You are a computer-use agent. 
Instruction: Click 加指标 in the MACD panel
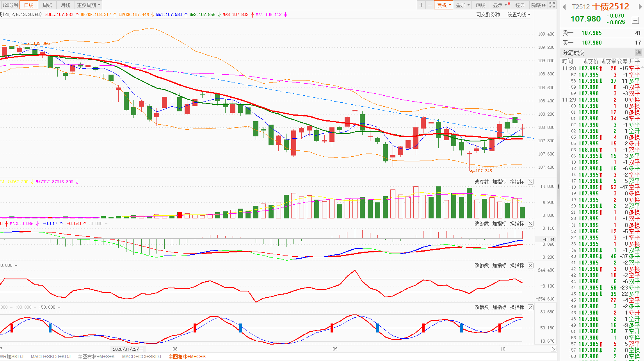click(499, 223)
